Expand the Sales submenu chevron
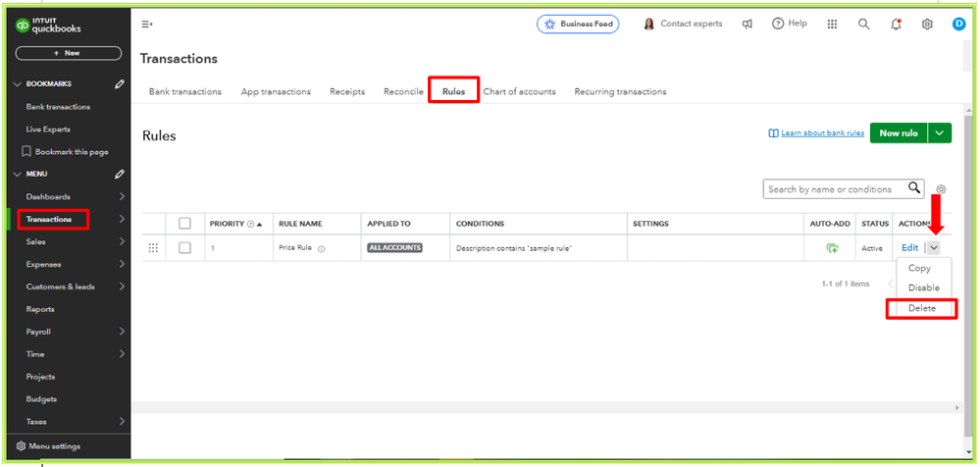 click(x=122, y=241)
